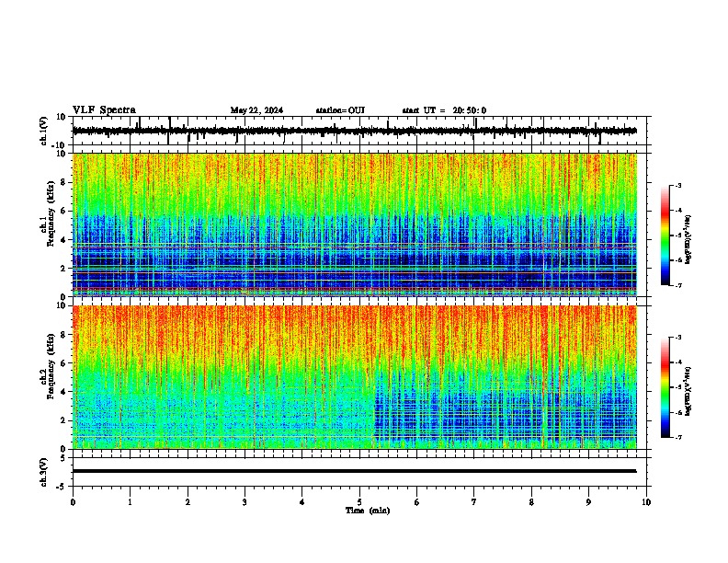
Task: Click the "2" kHz tick on ch.2 frequency axis
Action: coord(63,420)
